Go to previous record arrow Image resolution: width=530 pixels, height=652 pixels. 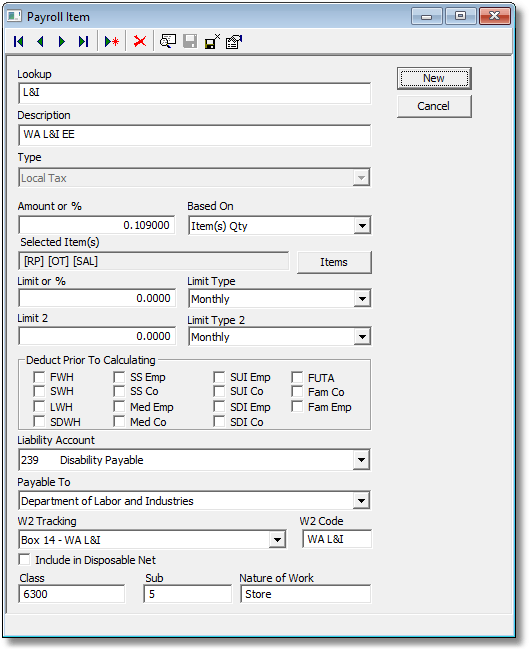(40, 42)
